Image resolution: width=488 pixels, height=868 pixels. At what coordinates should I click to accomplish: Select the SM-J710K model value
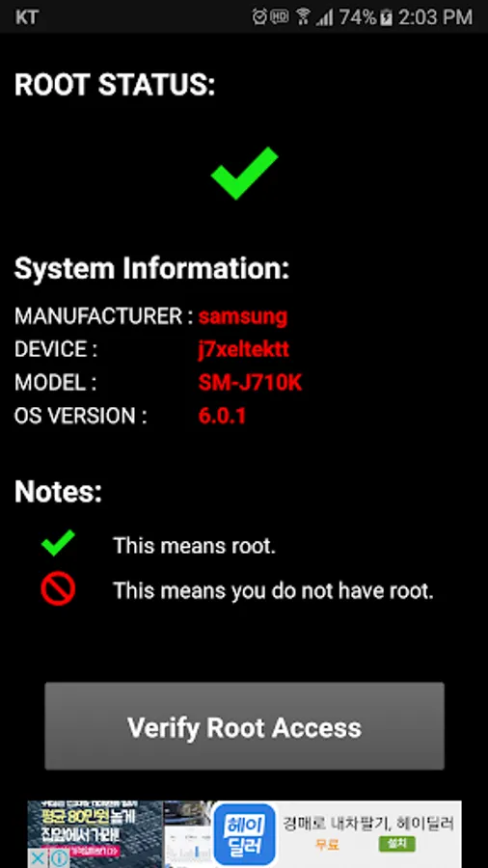[x=250, y=382]
